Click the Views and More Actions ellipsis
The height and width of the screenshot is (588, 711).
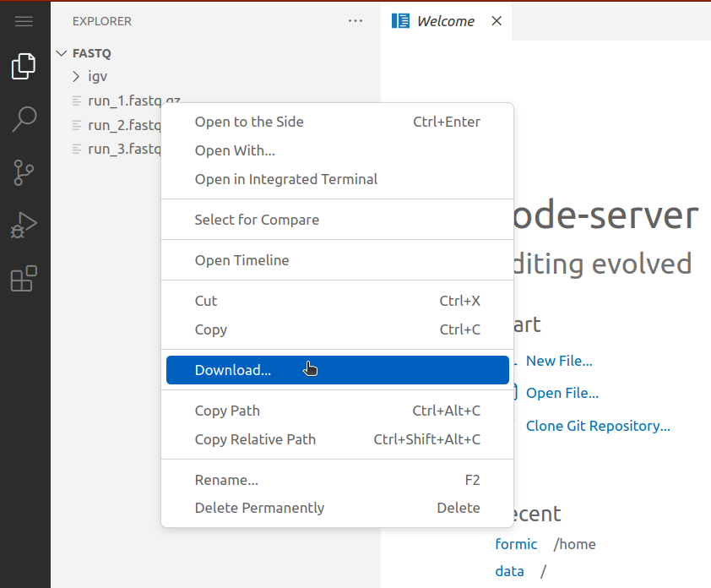(355, 21)
